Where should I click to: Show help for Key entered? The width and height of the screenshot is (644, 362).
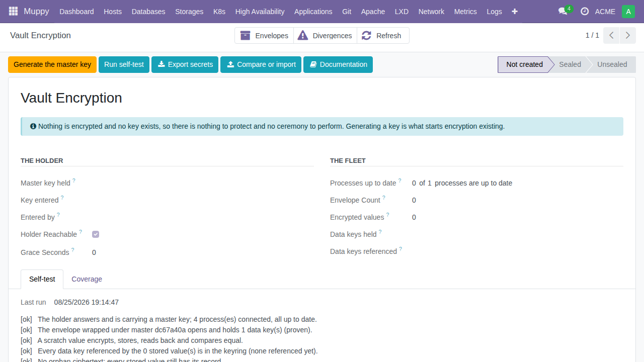(62, 198)
